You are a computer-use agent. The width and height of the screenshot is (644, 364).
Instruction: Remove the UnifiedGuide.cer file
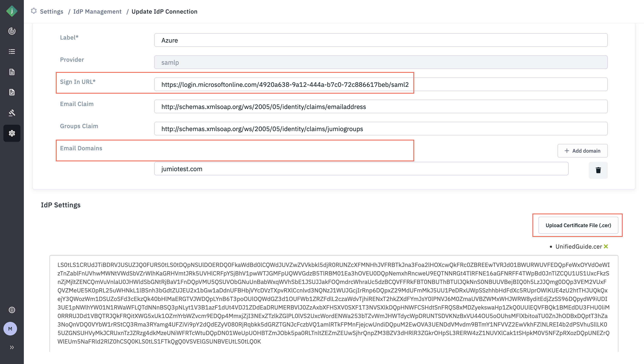point(606,246)
